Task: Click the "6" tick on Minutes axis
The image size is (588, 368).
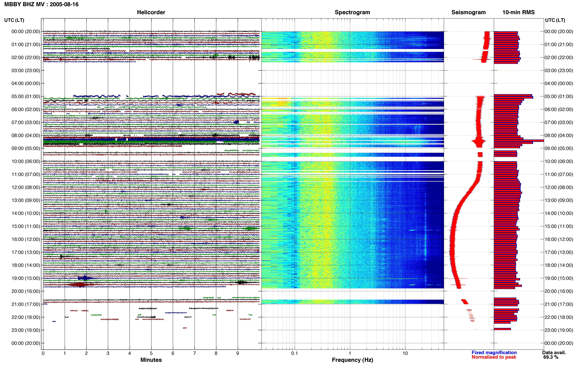Action: pos(173,353)
